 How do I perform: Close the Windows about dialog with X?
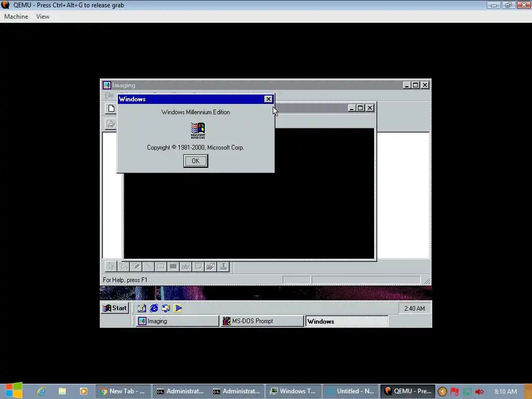pos(268,99)
